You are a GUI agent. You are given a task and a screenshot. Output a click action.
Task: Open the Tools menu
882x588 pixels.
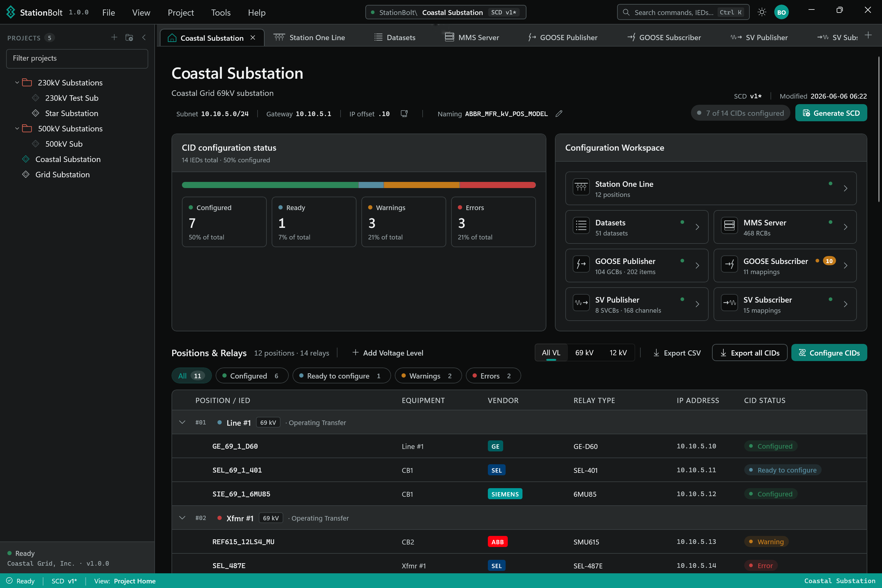tap(221, 12)
